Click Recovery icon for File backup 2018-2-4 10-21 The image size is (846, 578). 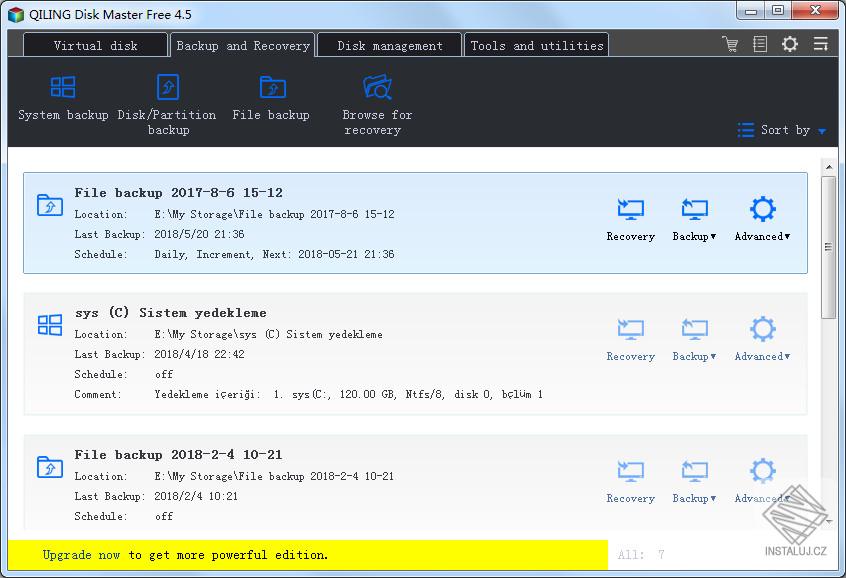point(631,471)
